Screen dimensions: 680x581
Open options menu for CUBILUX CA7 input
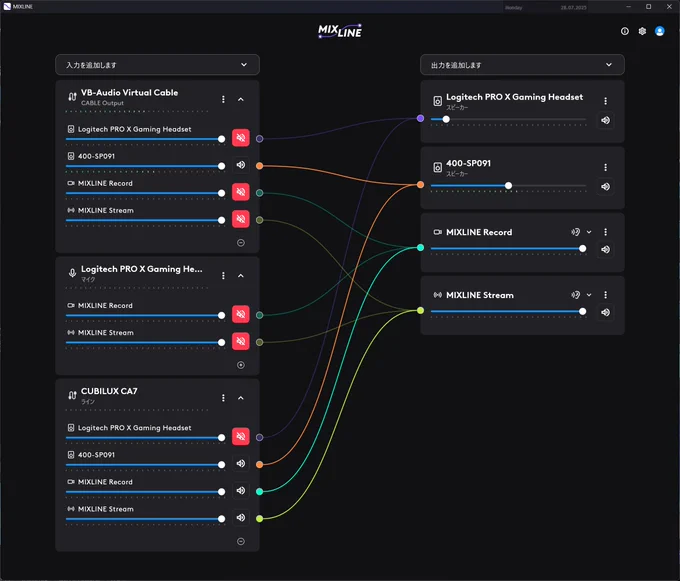click(x=223, y=398)
